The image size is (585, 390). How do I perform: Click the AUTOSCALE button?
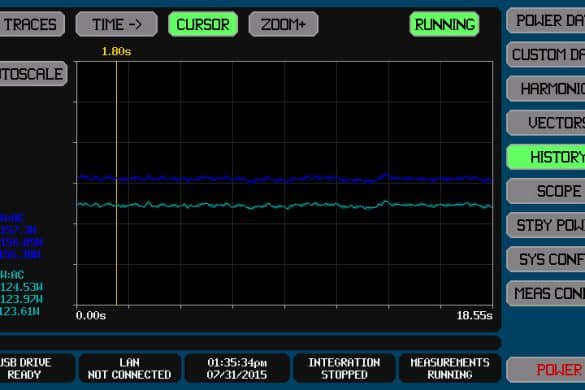click(x=33, y=74)
